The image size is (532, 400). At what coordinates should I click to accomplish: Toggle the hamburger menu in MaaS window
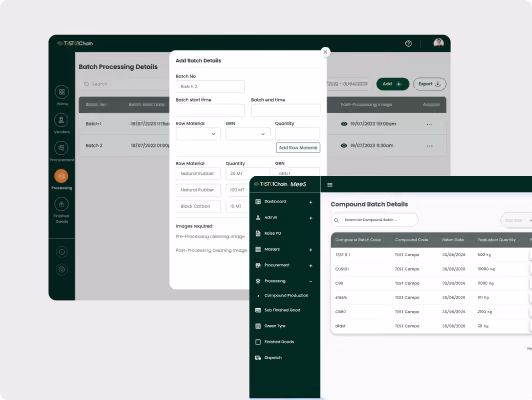click(330, 185)
